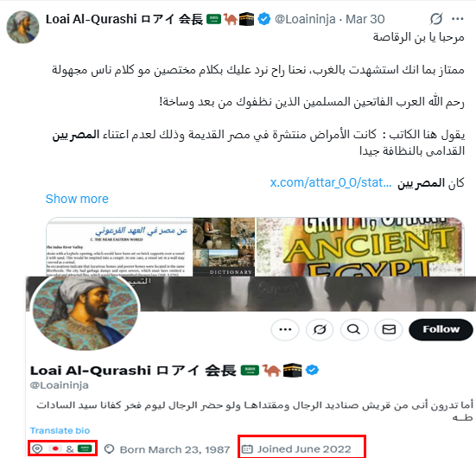The width and height of the screenshot is (476, 458).
Task: Click the Grok icon beside the tweet date
Action: point(436,19)
